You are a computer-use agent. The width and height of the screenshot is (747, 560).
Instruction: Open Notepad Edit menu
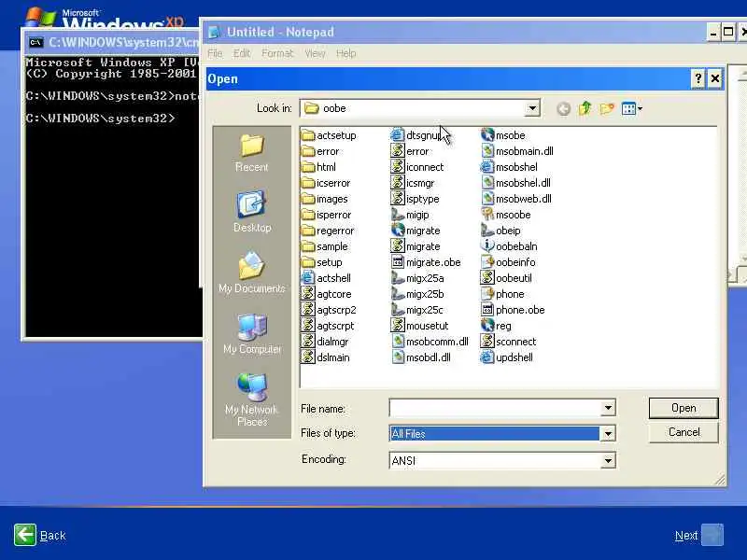242,53
